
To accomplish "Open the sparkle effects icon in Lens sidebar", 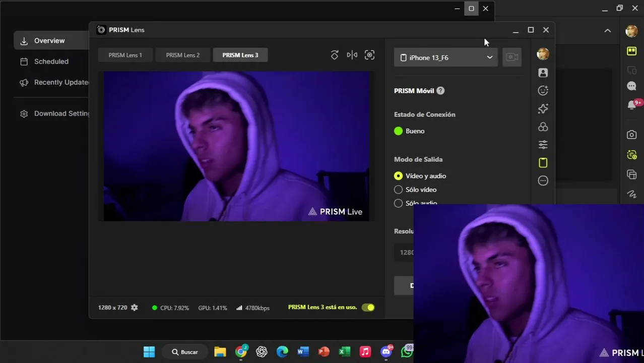I will click(x=543, y=108).
